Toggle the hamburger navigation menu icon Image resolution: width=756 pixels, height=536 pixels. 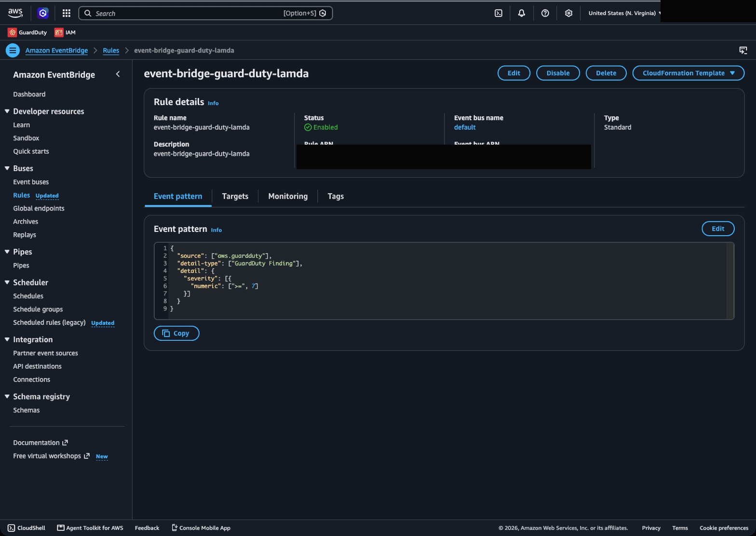pyautogui.click(x=13, y=50)
